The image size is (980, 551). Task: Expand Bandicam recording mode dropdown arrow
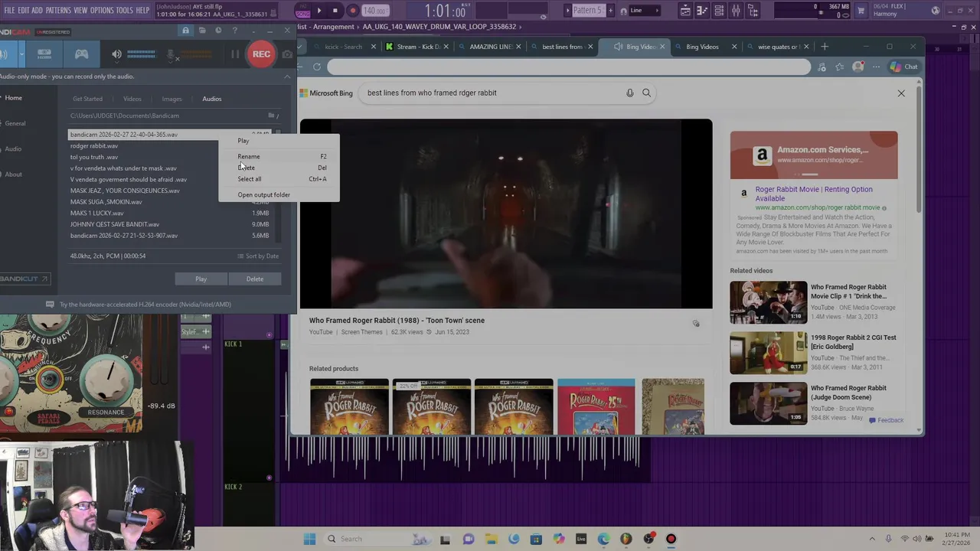point(21,54)
